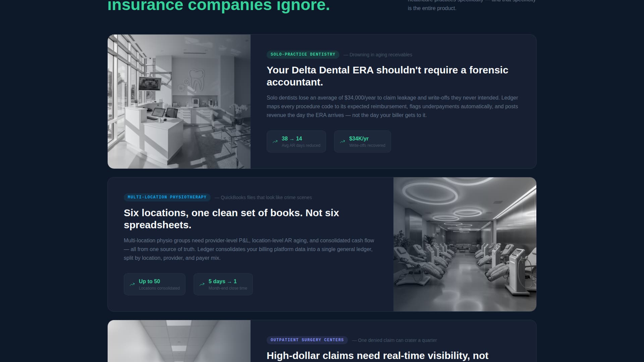
Task: Select the Write-offs recovered stat card
Action: pyautogui.click(x=362, y=141)
